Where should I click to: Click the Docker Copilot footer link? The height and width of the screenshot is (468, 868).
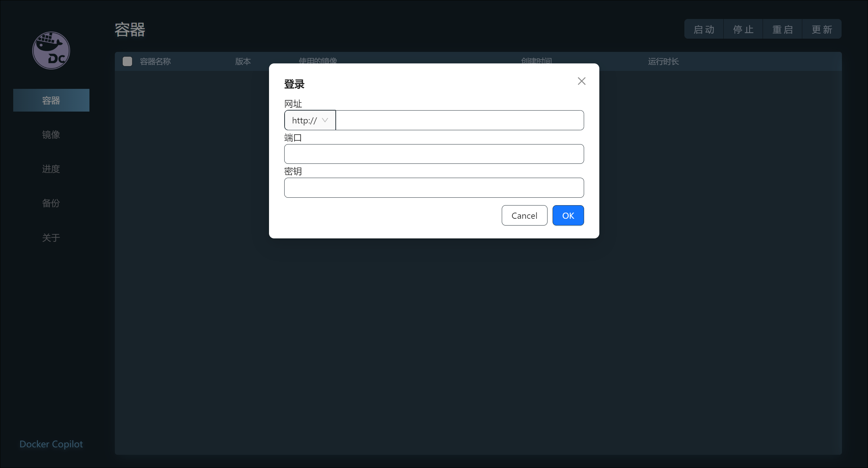click(x=51, y=444)
